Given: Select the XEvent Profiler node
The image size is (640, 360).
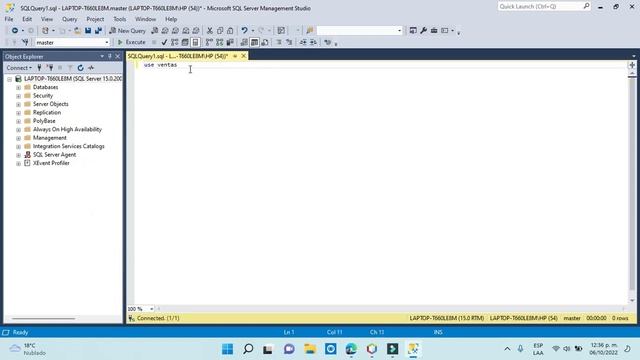Looking at the screenshot, I should coord(51,163).
